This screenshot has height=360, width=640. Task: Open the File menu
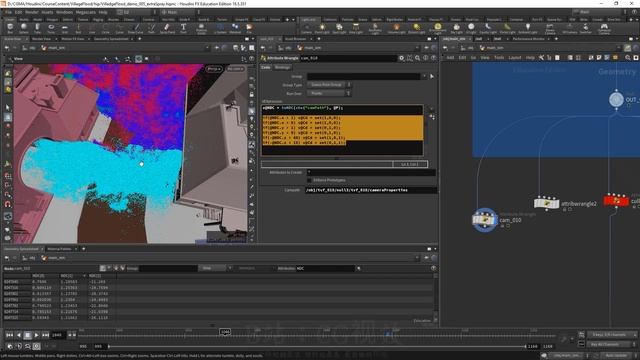tap(8, 12)
